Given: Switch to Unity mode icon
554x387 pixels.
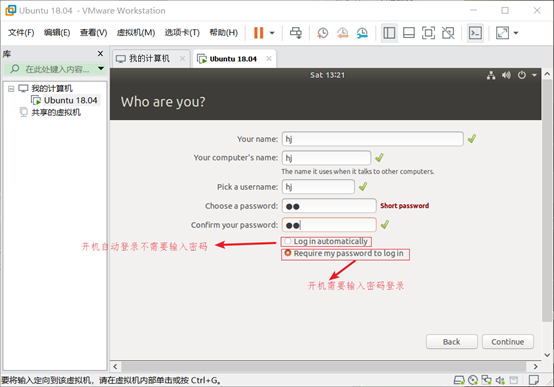Looking at the screenshot, I should pos(448,33).
